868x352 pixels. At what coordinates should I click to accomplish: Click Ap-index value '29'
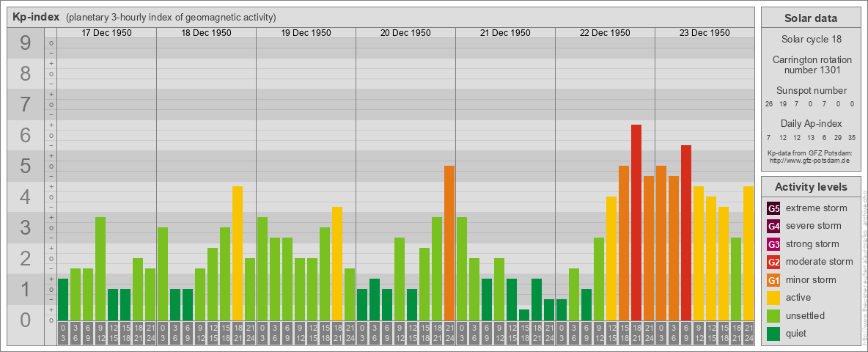(838, 137)
